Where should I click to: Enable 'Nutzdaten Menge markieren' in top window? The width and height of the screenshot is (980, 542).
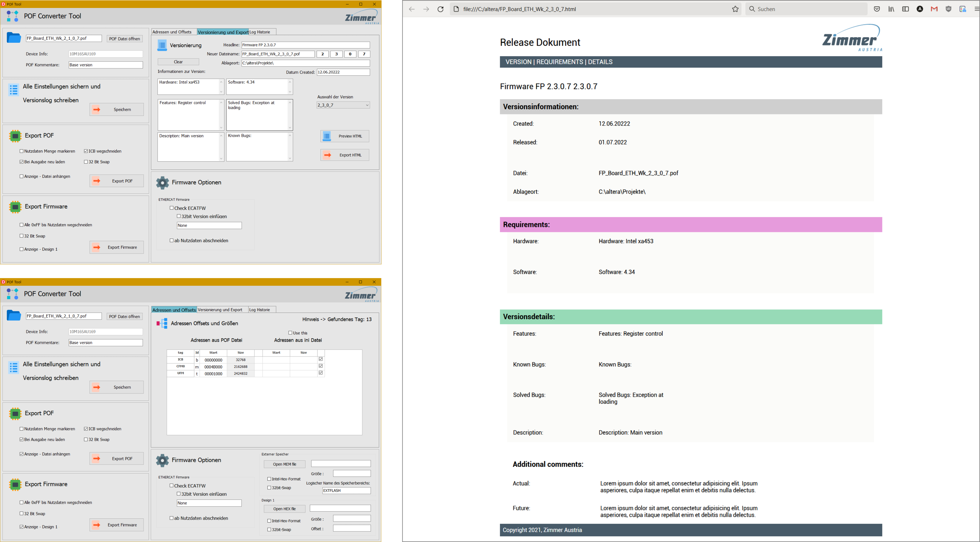coord(22,151)
